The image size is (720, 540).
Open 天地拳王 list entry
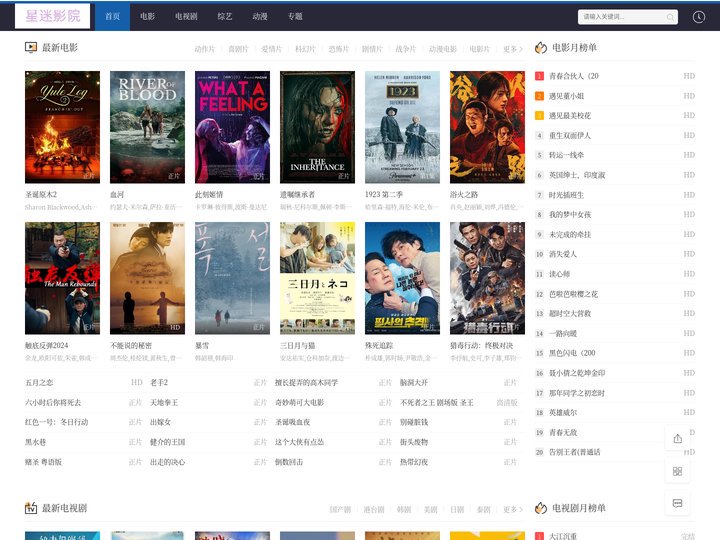pos(163,403)
